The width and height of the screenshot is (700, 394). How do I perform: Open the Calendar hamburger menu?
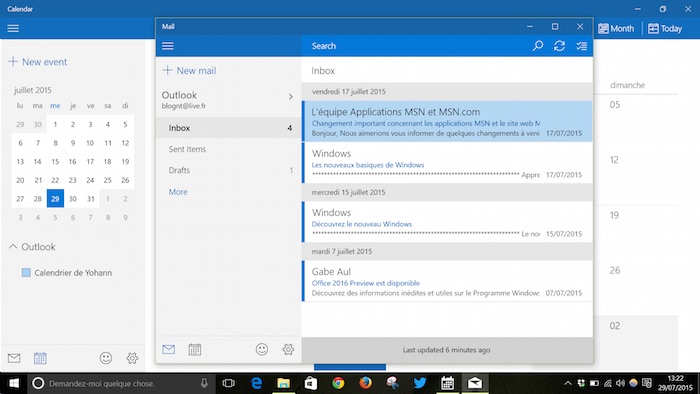[x=13, y=28]
